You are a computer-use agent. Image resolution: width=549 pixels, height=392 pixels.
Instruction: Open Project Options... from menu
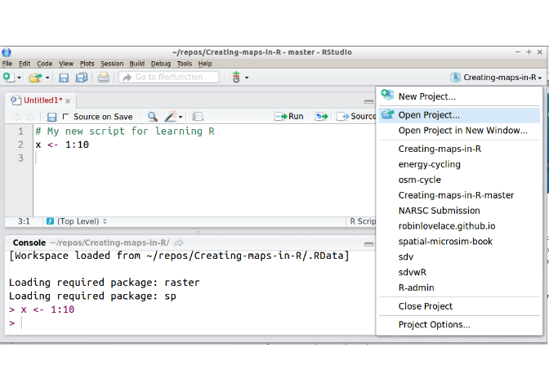(459, 325)
